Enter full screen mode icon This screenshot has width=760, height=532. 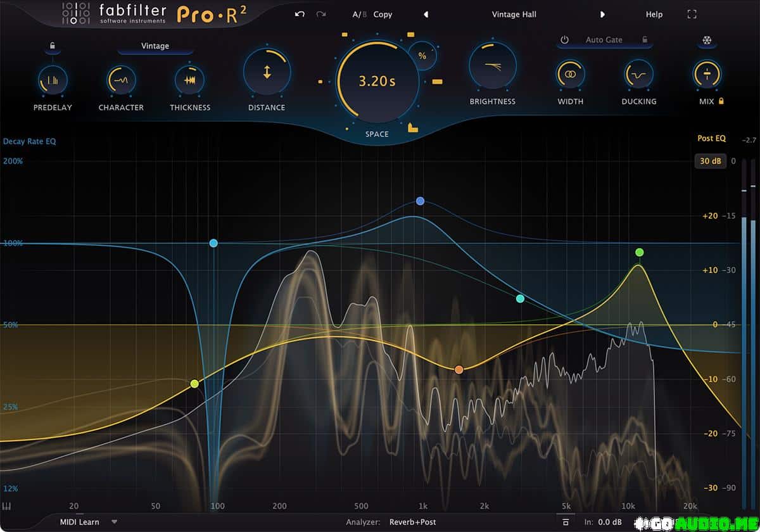[692, 14]
